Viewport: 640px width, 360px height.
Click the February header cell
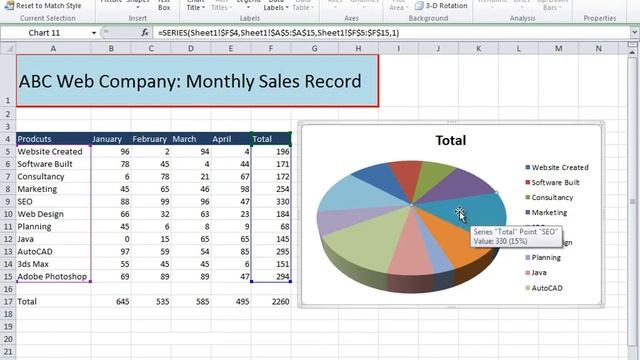point(151,139)
